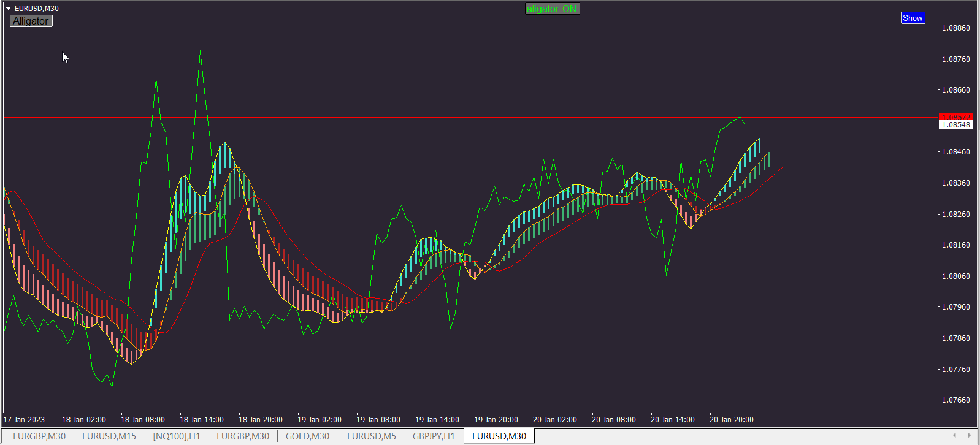Viewport: 980px width, 445px height.
Task: Toggle the green aligator ON label
Action: [552, 9]
